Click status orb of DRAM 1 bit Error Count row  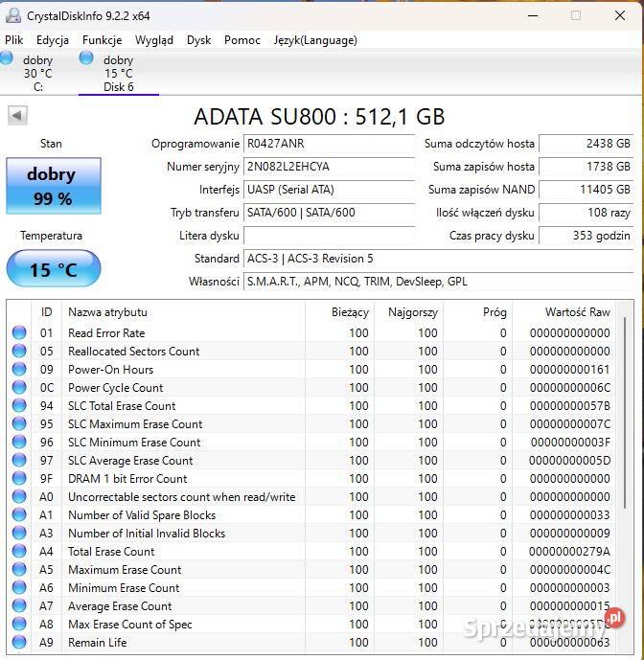pyautogui.click(x=19, y=478)
